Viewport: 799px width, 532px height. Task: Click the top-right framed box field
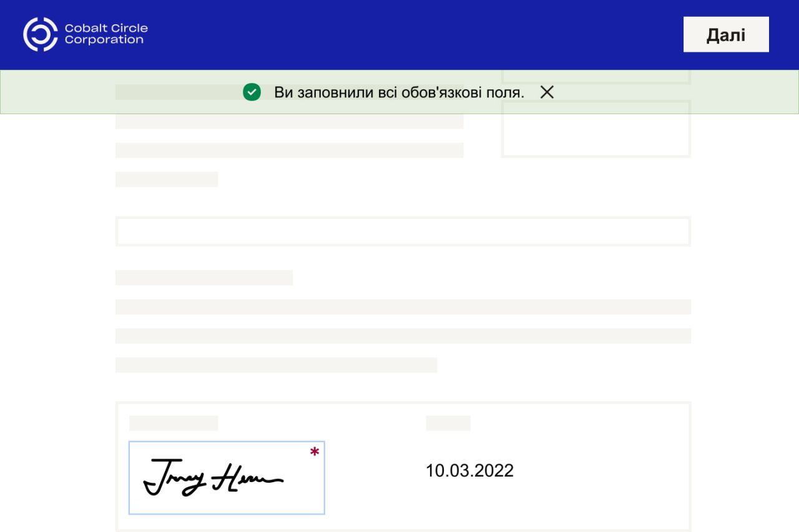[x=596, y=129]
